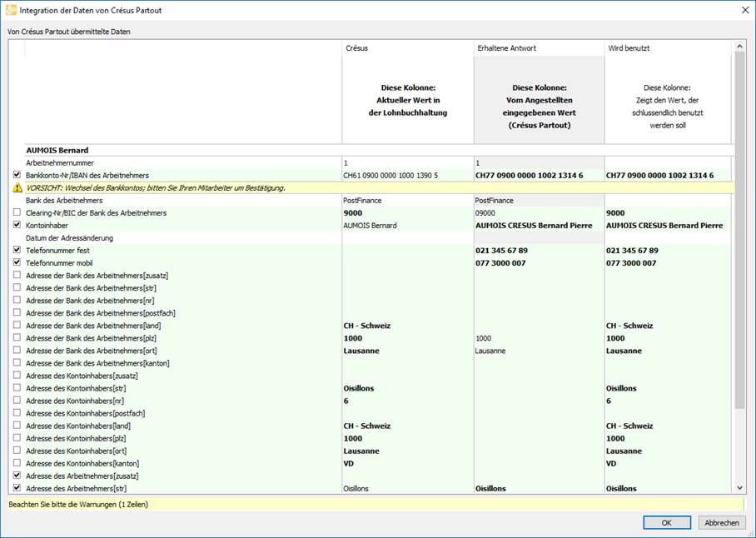Click IBAN value in Wird benutzt column
The image size is (756, 538).
660,176
